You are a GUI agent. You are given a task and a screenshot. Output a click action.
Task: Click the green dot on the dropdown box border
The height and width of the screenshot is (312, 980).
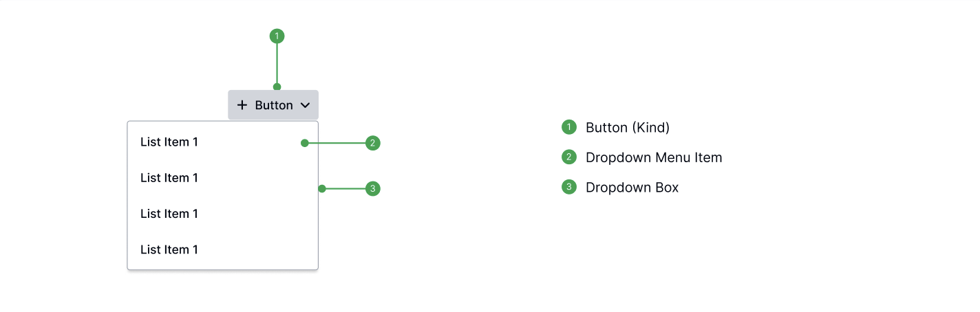tap(322, 188)
